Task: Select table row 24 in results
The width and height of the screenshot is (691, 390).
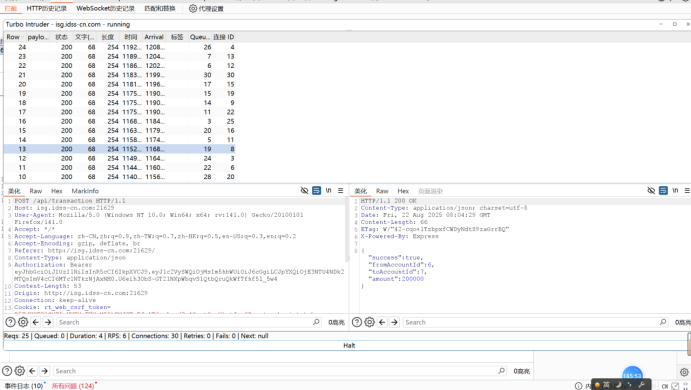Action: [119, 47]
